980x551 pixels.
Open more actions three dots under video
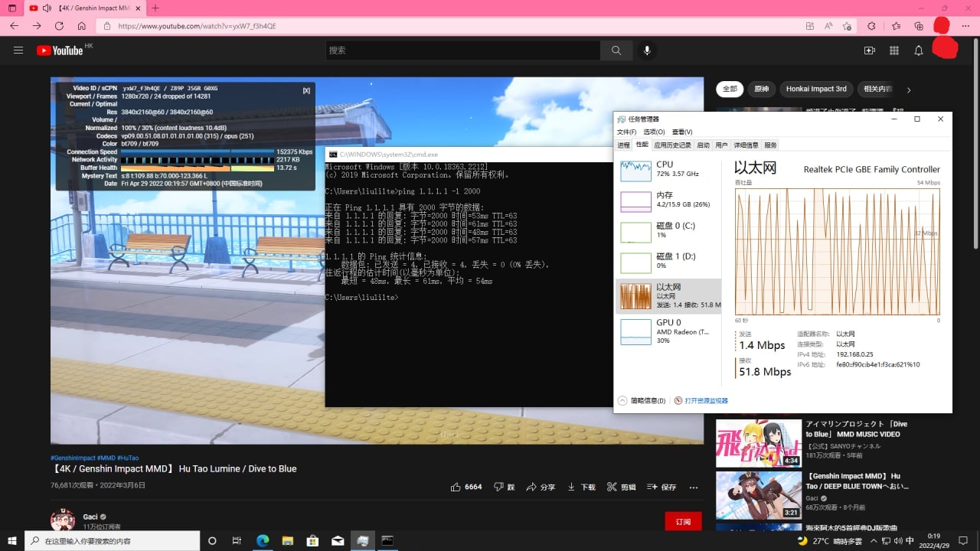pyautogui.click(x=694, y=487)
